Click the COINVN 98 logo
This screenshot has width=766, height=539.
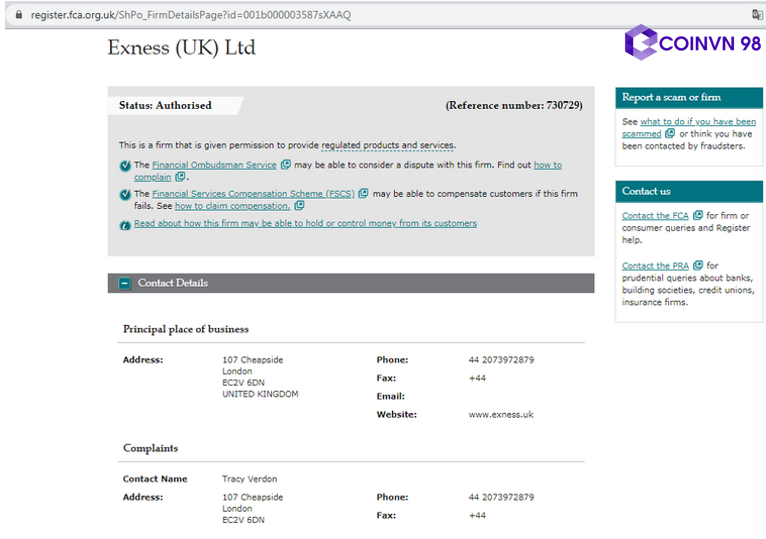pyautogui.click(x=692, y=43)
